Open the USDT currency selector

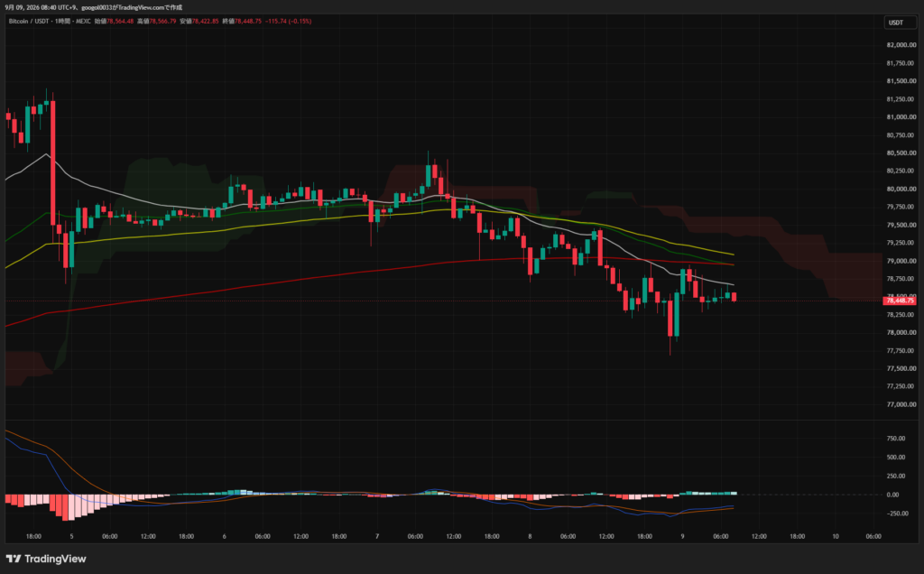tap(900, 23)
